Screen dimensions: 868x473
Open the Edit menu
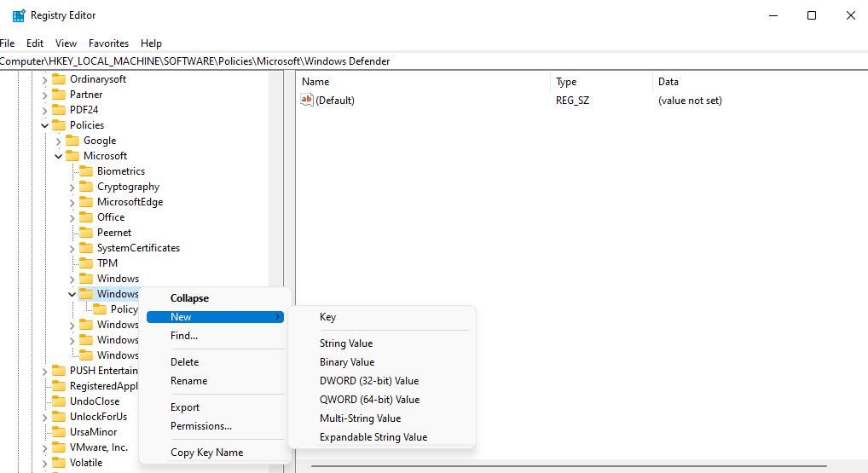tap(35, 43)
